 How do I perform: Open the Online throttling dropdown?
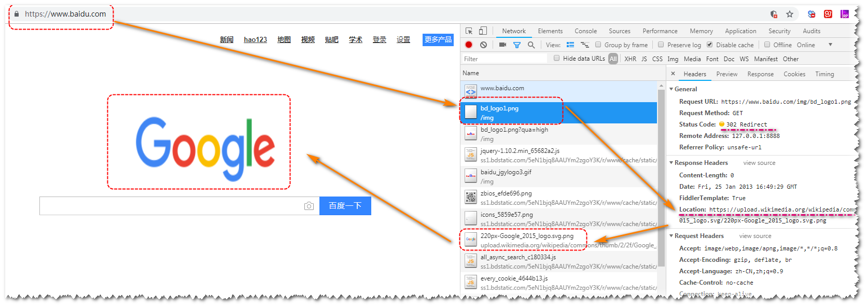(815, 45)
